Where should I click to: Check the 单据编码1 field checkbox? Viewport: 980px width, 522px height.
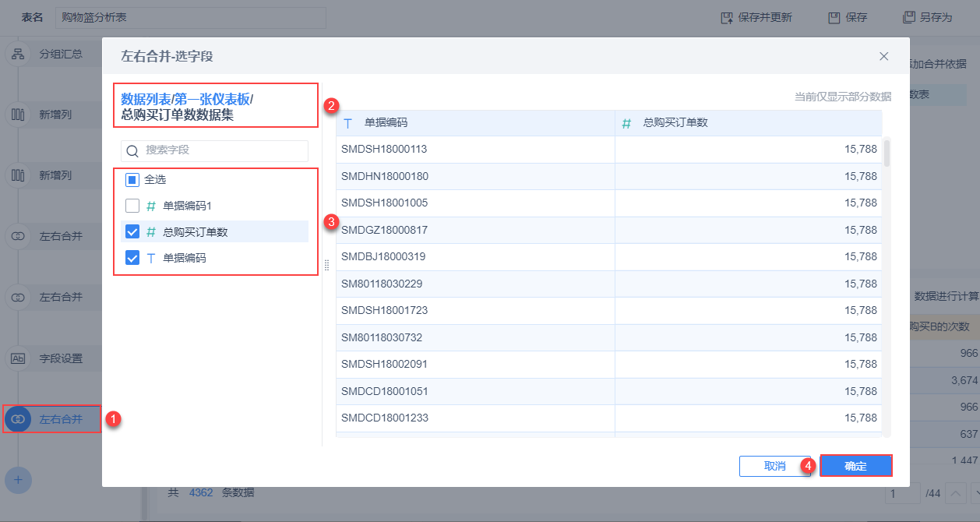pyautogui.click(x=132, y=206)
